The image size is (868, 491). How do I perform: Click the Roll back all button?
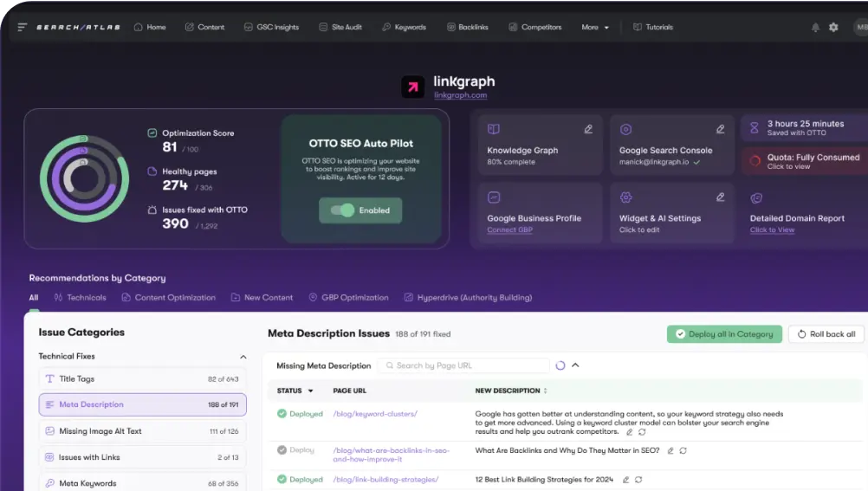(x=826, y=334)
